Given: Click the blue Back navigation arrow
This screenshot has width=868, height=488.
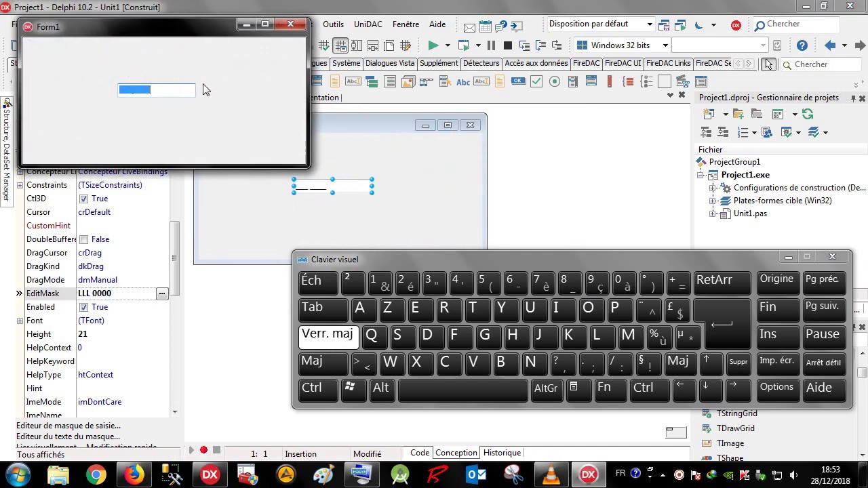Looking at the screenshot, I should (830, 45).
